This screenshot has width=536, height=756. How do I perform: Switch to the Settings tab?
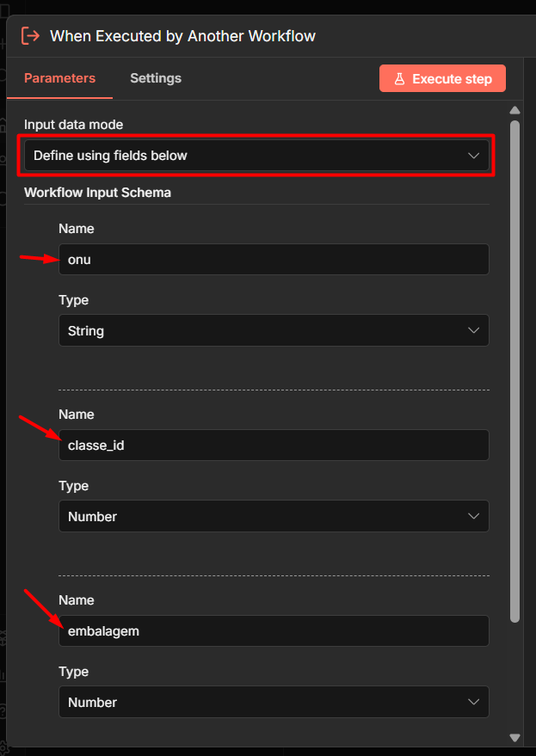tap(156, 78)
